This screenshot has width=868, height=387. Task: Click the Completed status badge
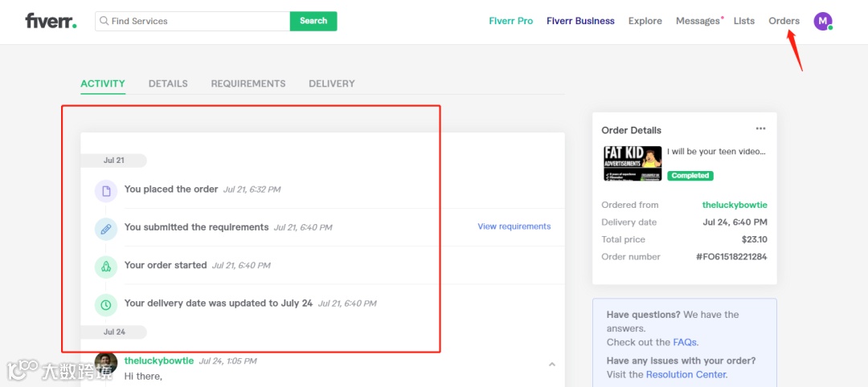[690, 176]
